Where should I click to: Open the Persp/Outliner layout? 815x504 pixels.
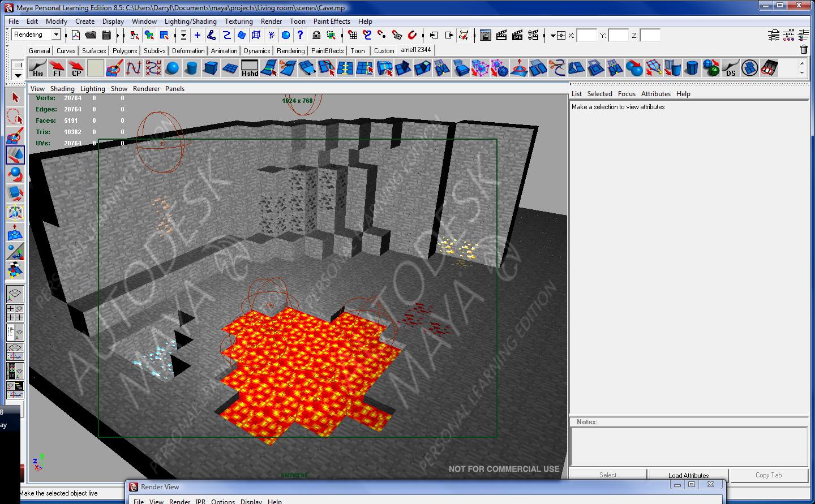15,332
